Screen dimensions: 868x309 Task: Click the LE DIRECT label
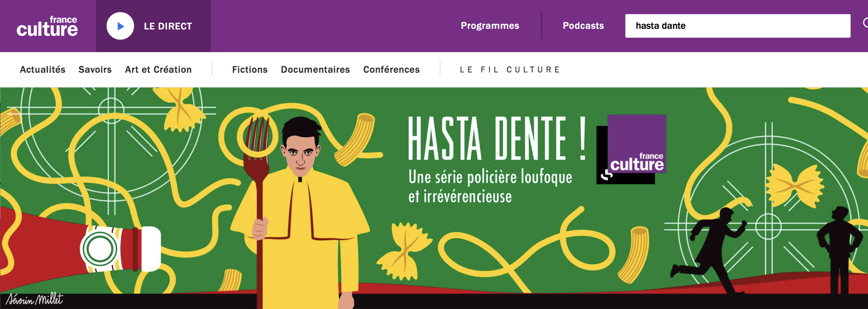click(x=167, y=26)
